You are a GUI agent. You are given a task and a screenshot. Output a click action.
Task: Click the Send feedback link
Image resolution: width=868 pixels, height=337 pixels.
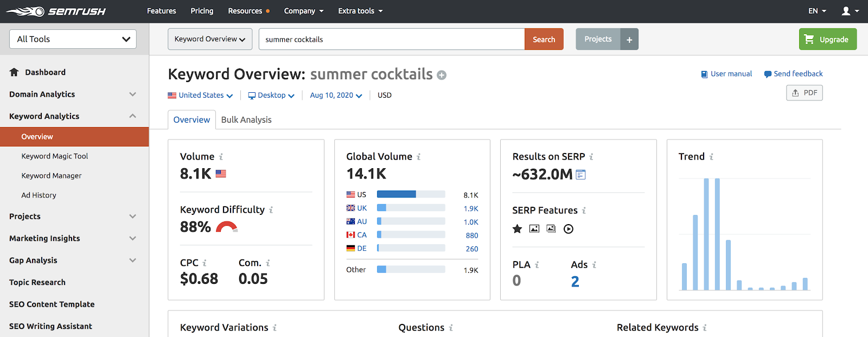(793, 74)
